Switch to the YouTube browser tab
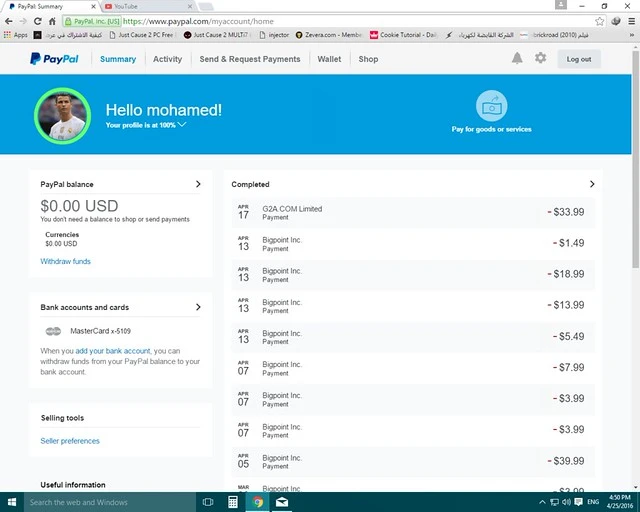Screen dimensions: 640x512 (x=149, y=6)
